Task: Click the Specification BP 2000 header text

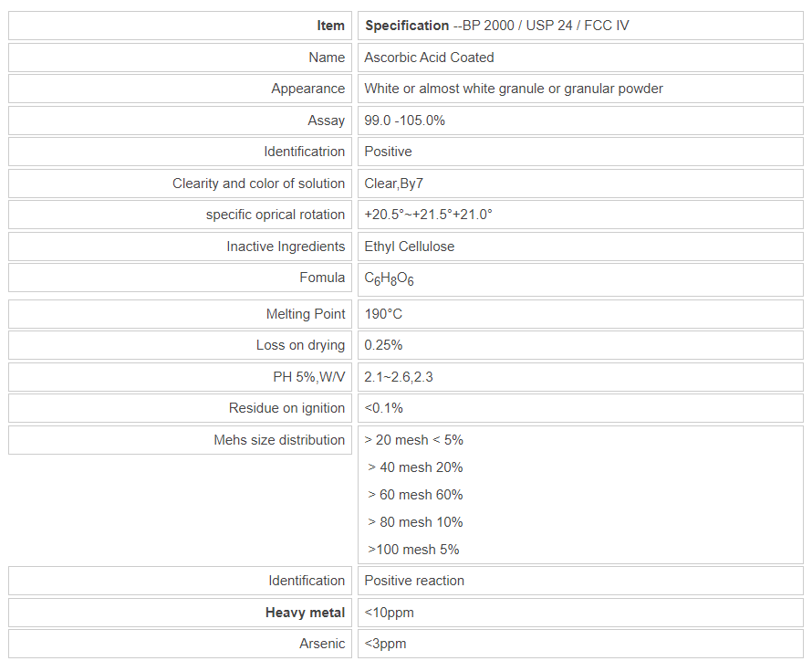Action: [x=496, y=26]
